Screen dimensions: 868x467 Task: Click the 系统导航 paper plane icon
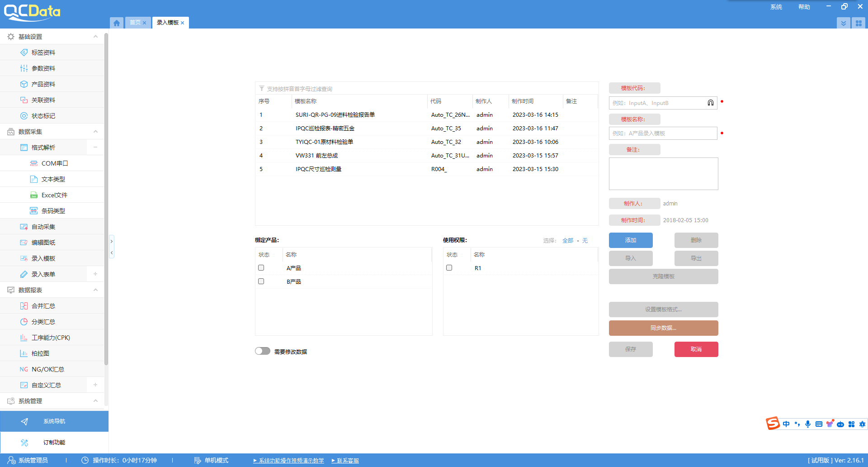tap(24, 421)
